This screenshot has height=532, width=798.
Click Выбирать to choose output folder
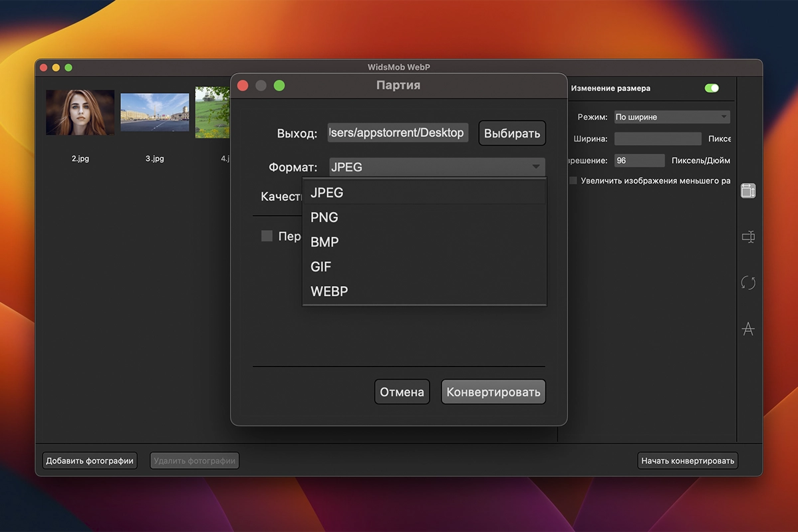[511, 133]
